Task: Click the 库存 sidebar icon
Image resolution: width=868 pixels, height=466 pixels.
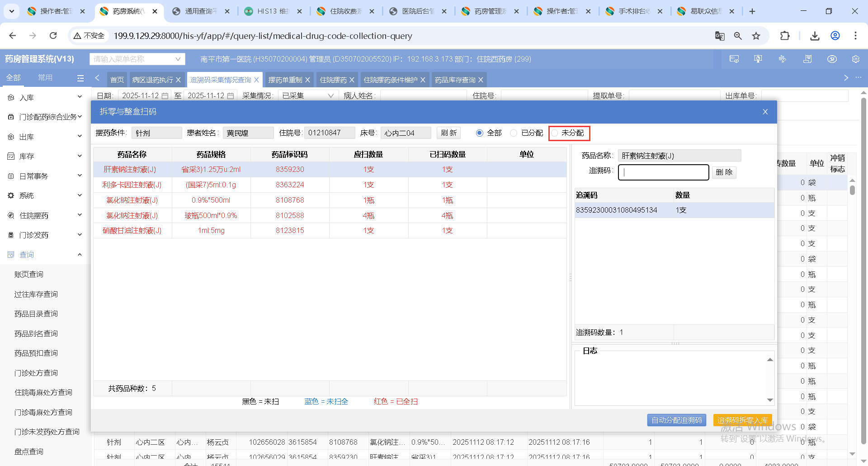Action: (11, 156)
